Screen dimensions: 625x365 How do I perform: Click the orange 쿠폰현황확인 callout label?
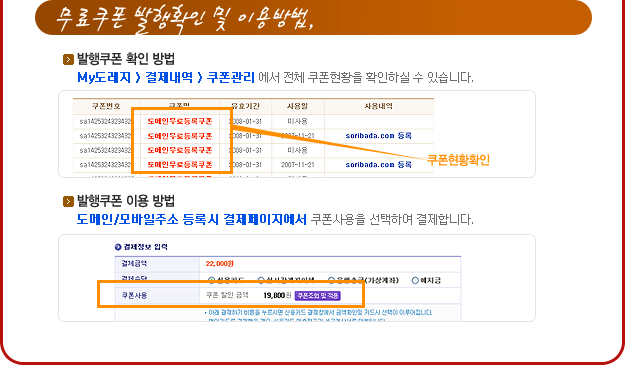tap(458, 160)
